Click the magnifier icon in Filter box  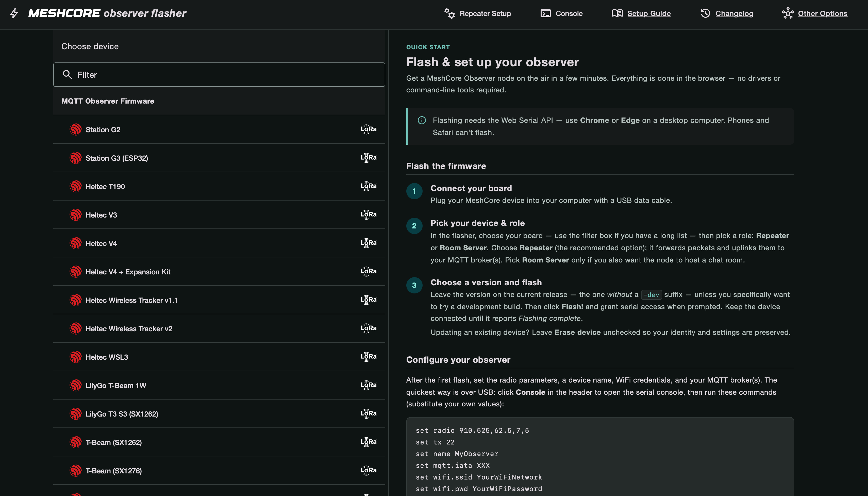(x=68, y=75)
